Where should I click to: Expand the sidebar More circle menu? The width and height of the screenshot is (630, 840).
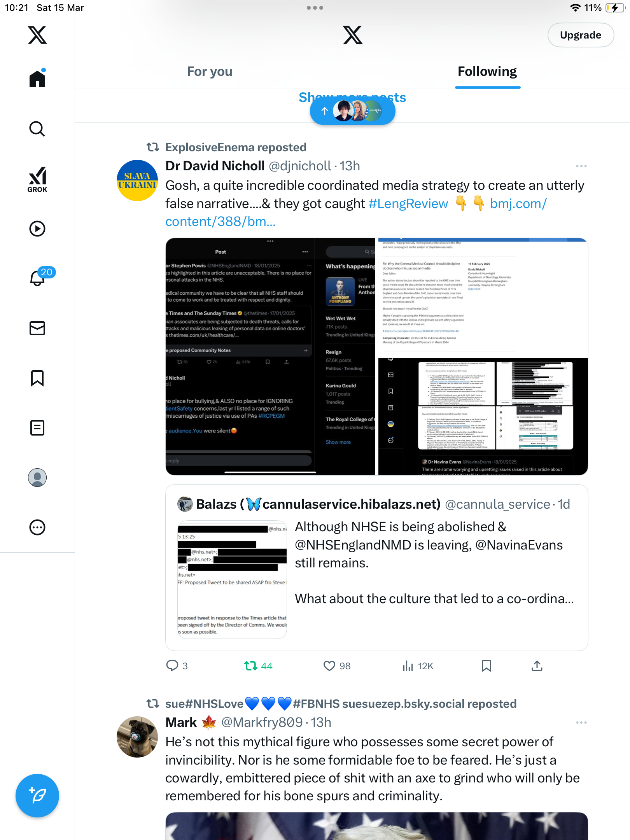click(x=37, y=527)
